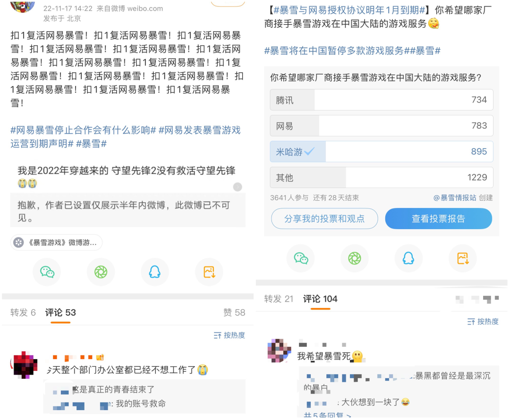510x420 pixels.
Task: Share right poll post to QQ
Action: pos(408,258)
